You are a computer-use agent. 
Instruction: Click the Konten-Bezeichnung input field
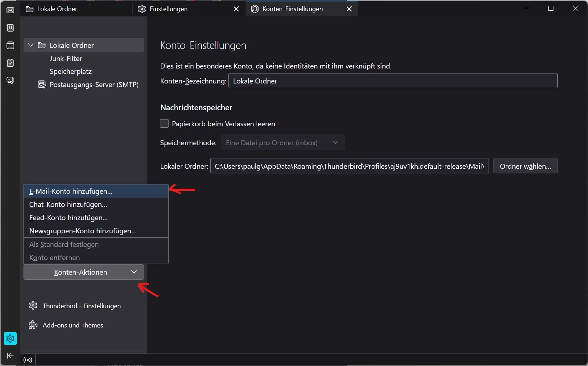[x=393, y=81]
